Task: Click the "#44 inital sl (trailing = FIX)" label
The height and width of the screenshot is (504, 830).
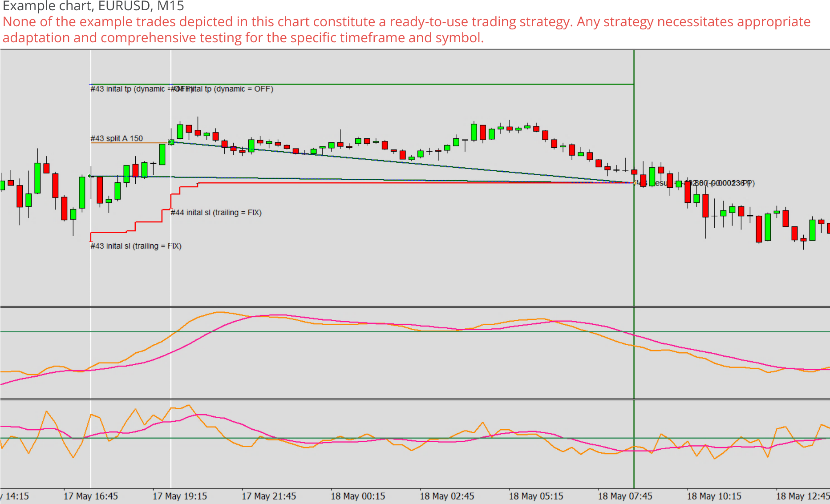Action: click(x=216, y=213)
